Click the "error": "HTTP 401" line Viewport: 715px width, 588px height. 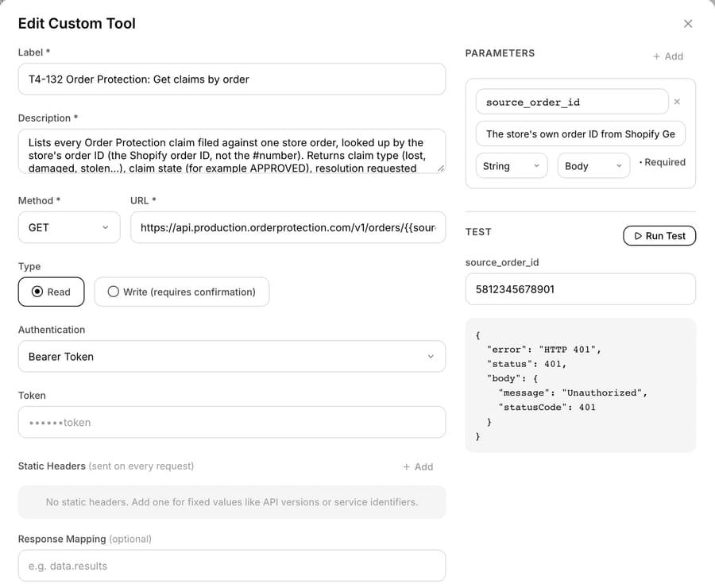point(543,350)
